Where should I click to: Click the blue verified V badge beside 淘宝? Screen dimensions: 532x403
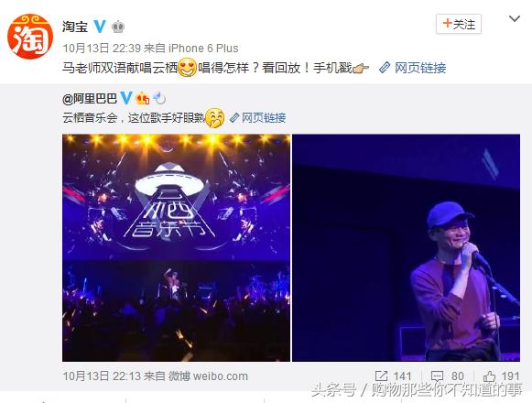point(100,27)
